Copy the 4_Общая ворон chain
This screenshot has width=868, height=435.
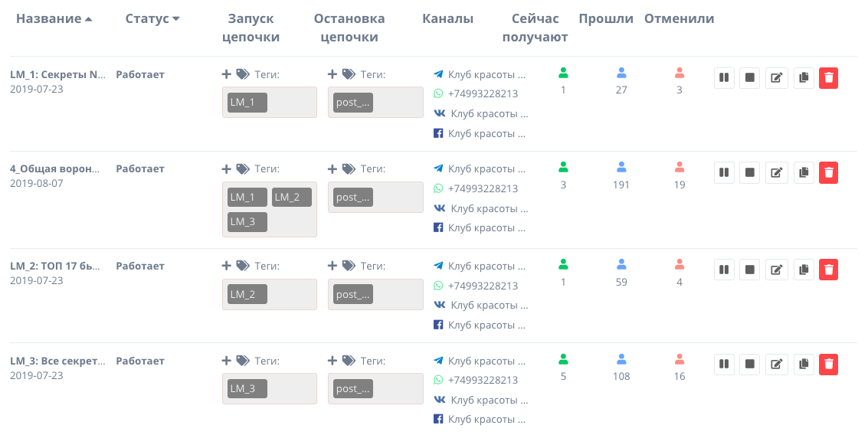[x=804, y=172]
